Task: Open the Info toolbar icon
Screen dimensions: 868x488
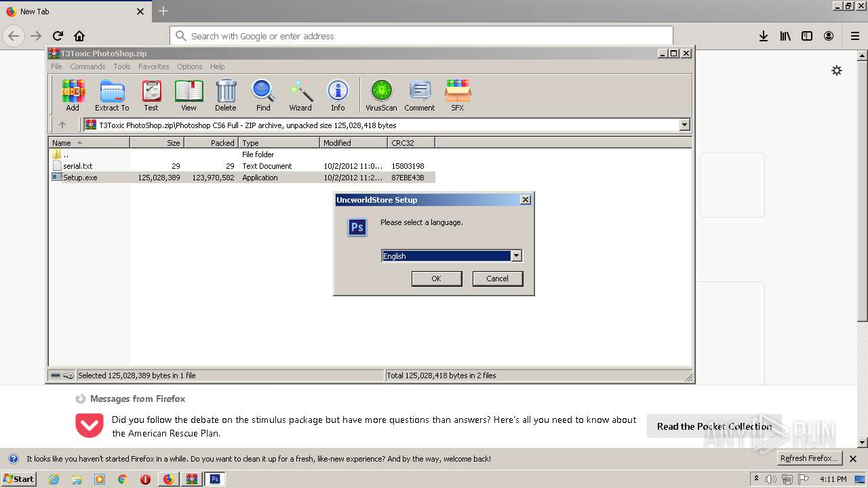Action: tap(338, 95)
